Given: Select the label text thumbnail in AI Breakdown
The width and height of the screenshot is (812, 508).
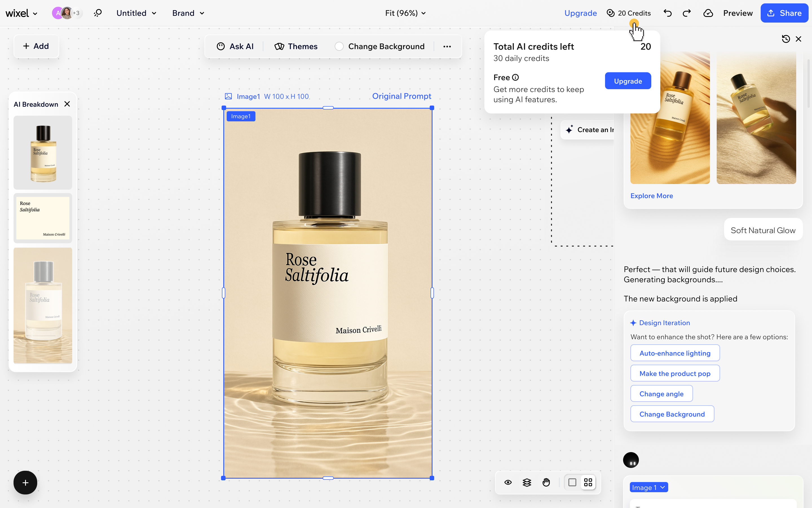Looking at the screenshot, I should click(x=43, y=218).
